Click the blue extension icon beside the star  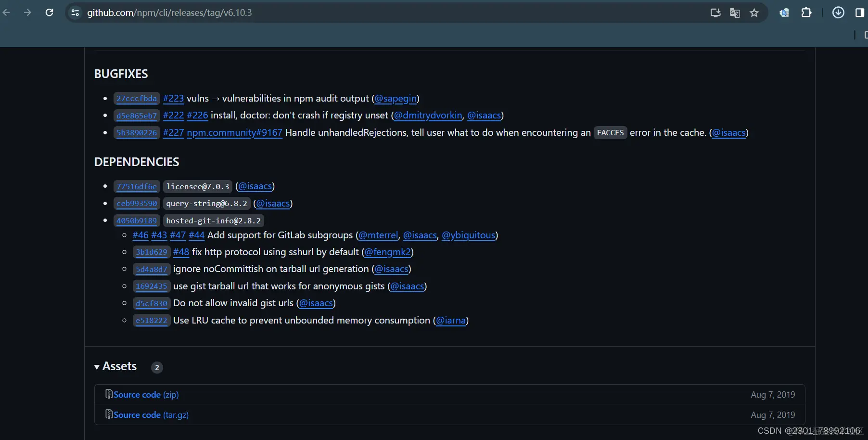tap(784, 13)
